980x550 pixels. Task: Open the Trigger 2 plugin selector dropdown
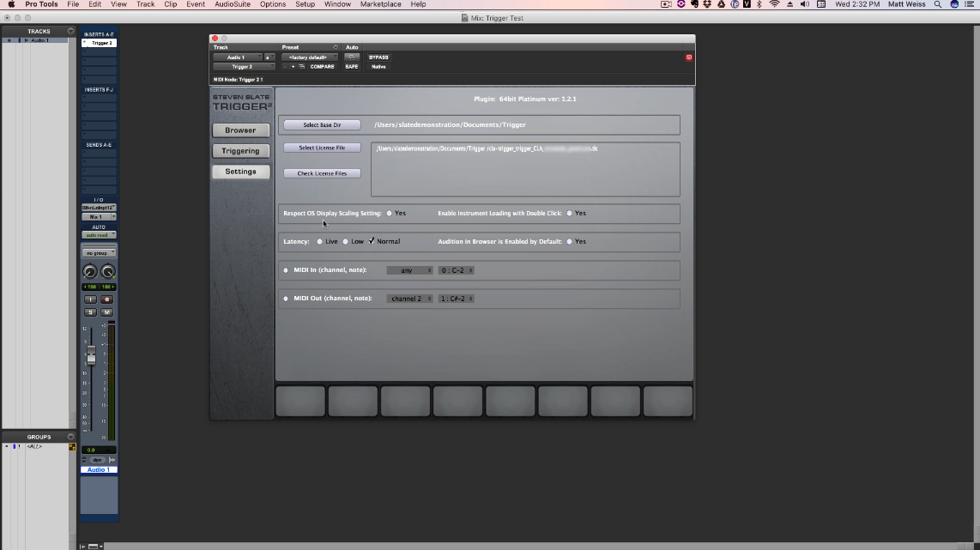click(244, 67)
